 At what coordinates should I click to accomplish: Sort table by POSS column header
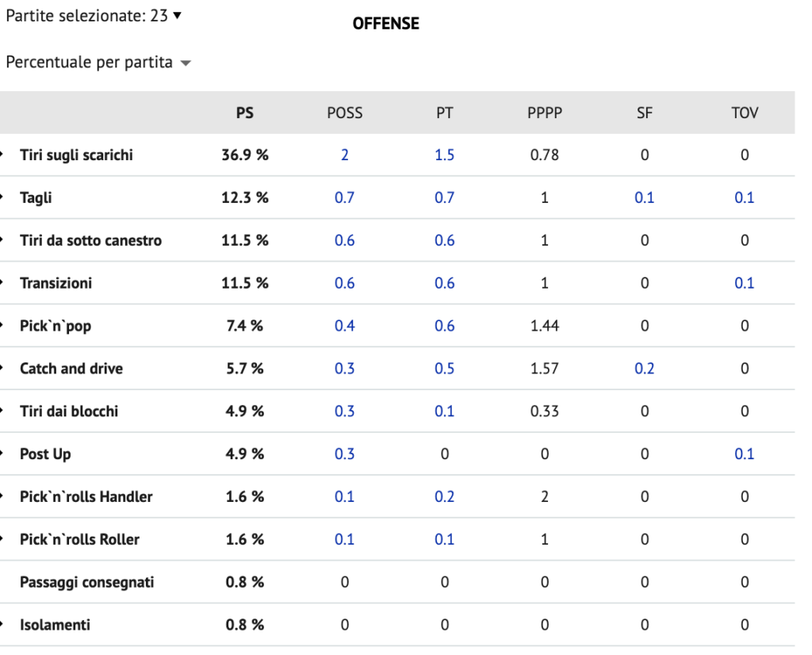pyautogui.click(x=344, y=113)
